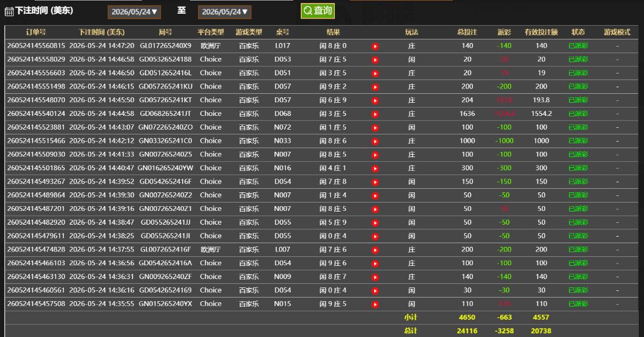The width and height of the screenshot is (644, 337).
Task: Play replay for order 260524145560815
Action: (375, 47)
